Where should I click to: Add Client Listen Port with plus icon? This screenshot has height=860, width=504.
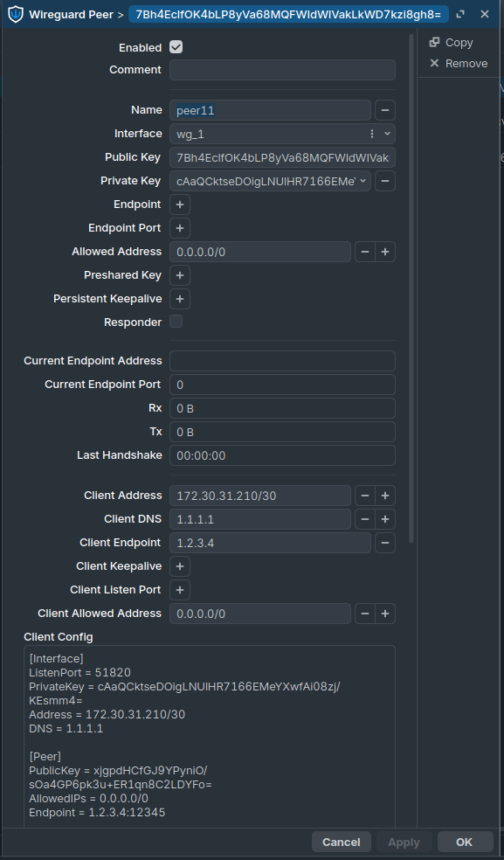[179, 590]
